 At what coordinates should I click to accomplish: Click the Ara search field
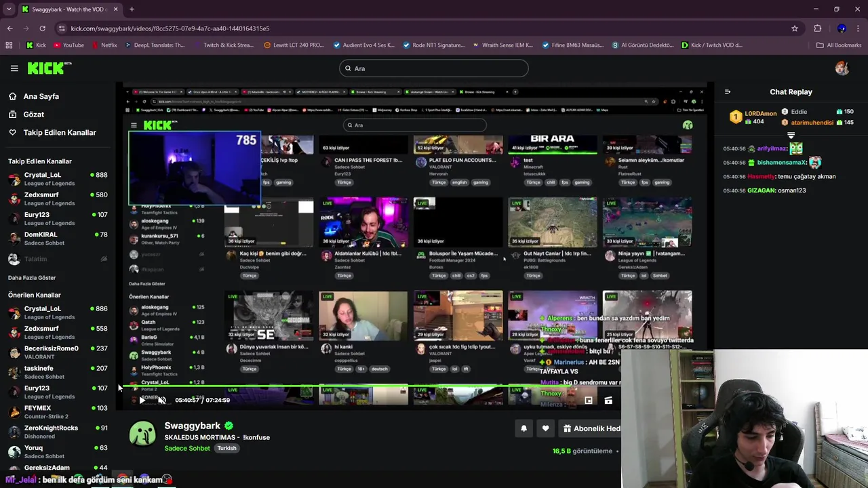click(434, 68)
